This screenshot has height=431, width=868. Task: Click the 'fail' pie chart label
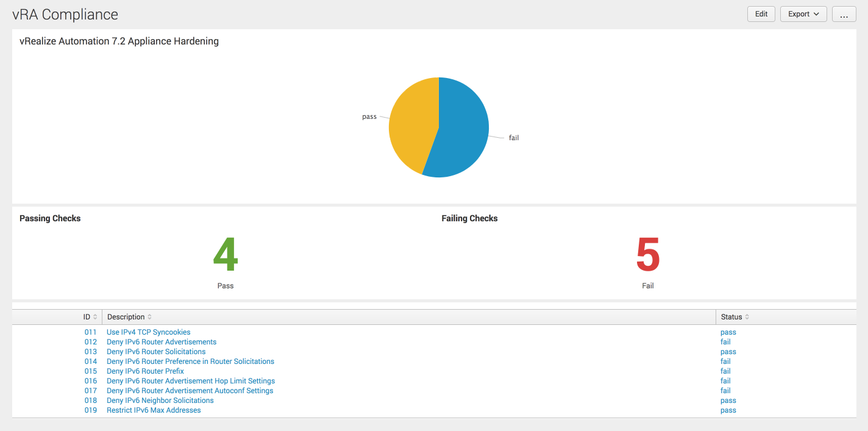[514, 138]
